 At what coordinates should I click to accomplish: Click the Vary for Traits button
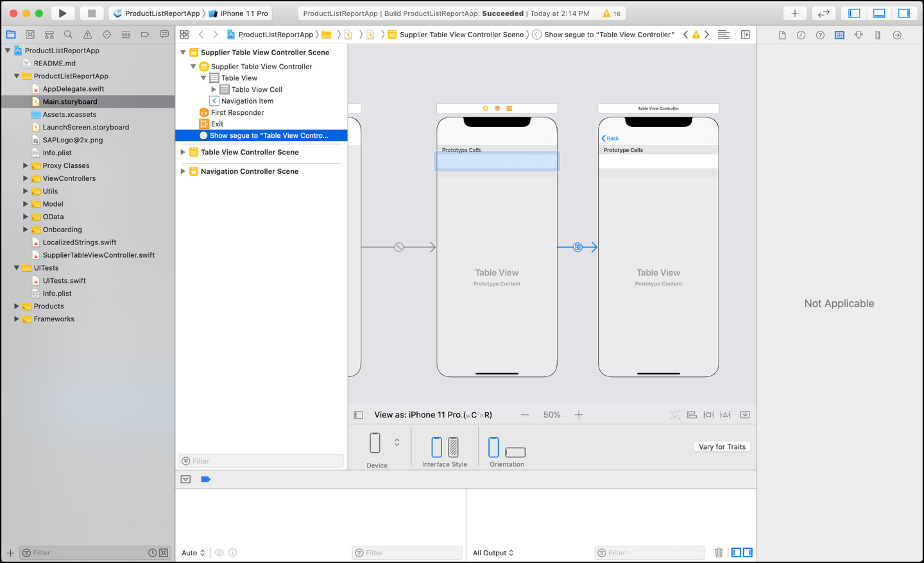pyautogui.click(x=723, y=447)
